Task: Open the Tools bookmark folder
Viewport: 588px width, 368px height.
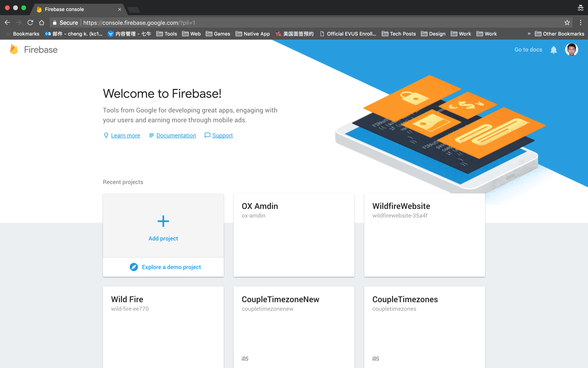Action: tap(167, 34)
